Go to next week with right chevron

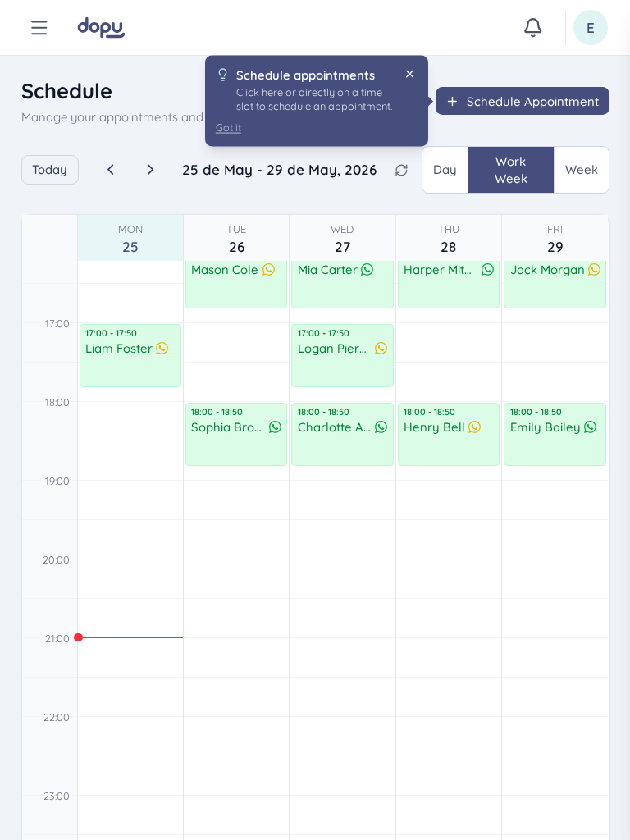tap(151, 170)
